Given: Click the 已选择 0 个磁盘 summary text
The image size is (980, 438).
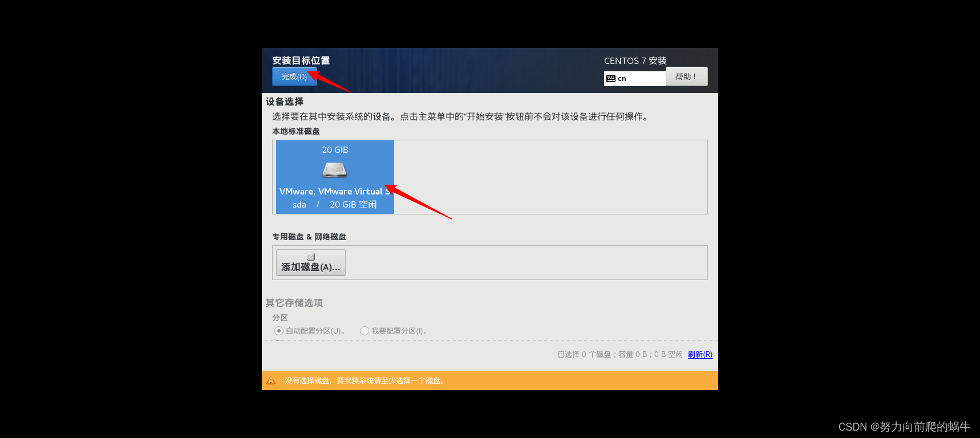Looking at the screenshot, I should click(620, 354).
